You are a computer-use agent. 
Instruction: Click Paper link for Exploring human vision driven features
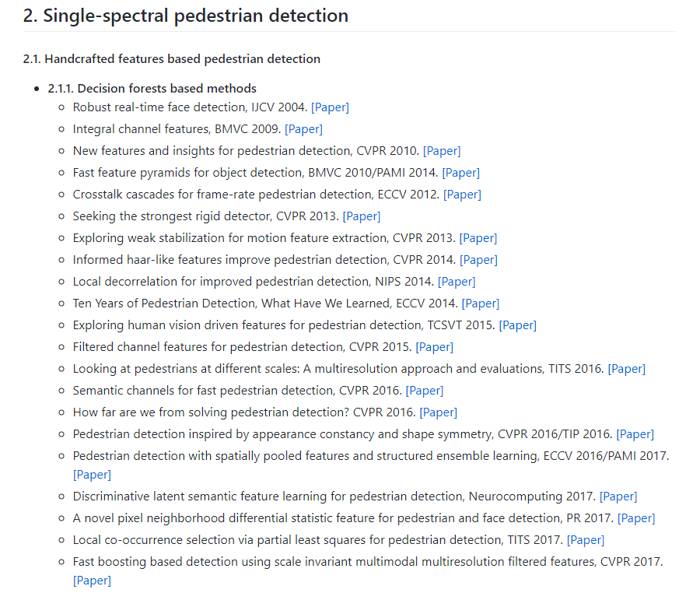click(x=518, y=325)
